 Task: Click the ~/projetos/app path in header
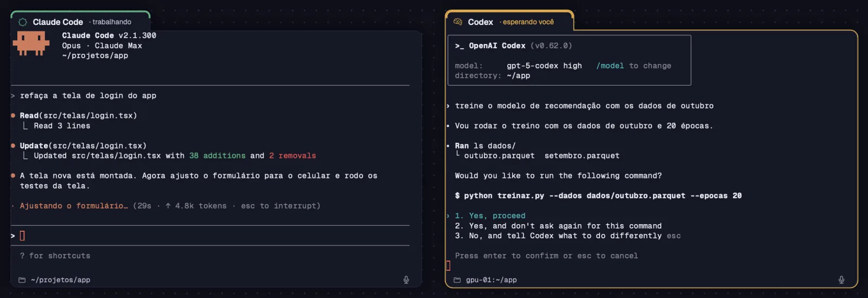click(x=95, y=55)
